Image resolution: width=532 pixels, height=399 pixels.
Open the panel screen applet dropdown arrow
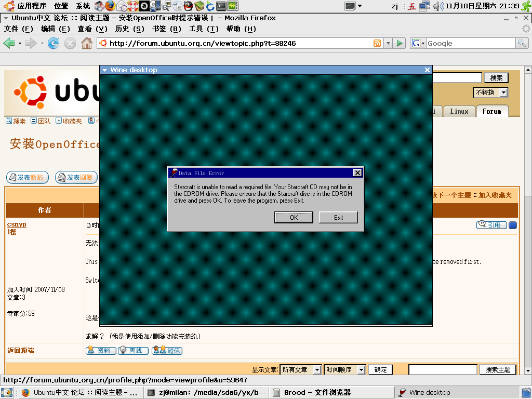[x=360, y=6]
